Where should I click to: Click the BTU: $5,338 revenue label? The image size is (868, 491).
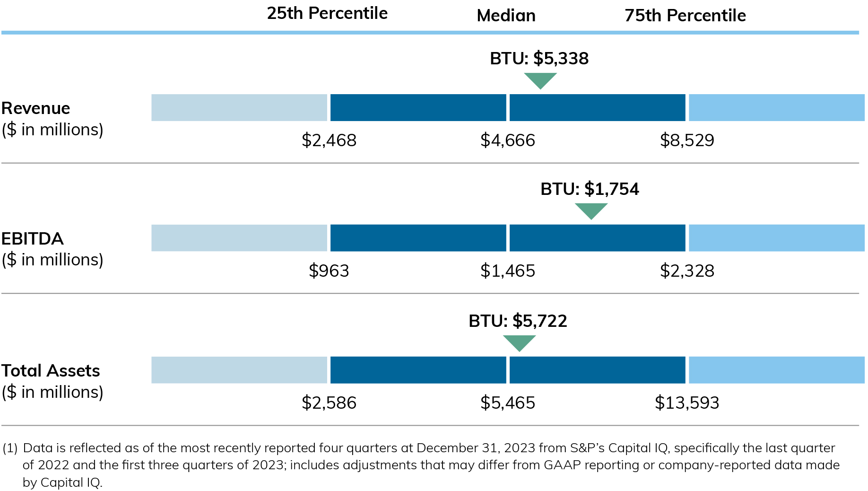539,59
